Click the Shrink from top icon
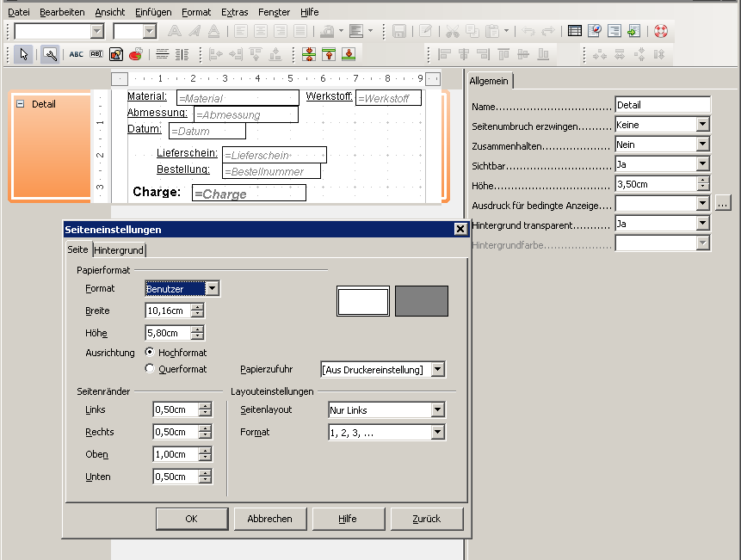741x560 pixels. click(x=329, y=54)
